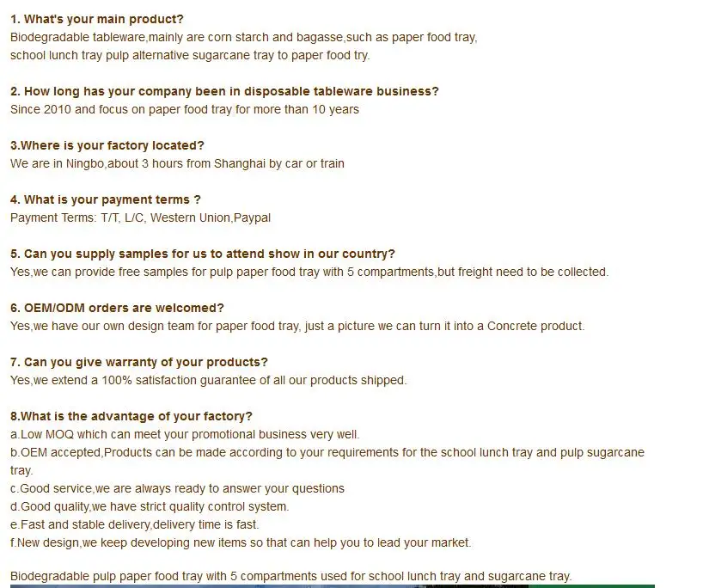Click the "Low MOQ" advantage line
This screenshot has width=703, height=588.
tap(185, 434)
